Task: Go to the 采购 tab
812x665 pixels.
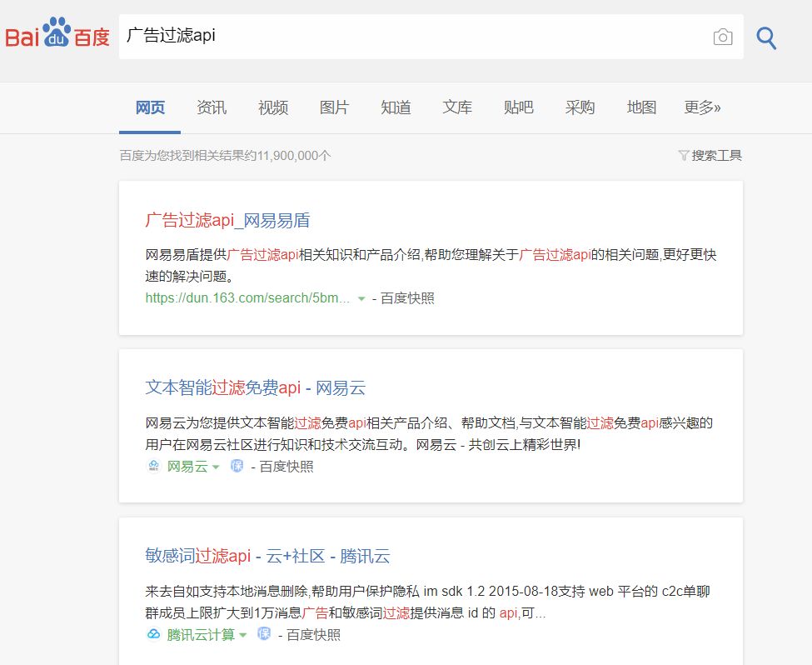Action: point(580,107)
